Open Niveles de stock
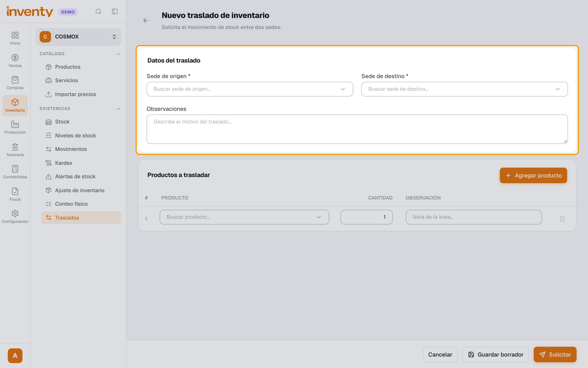The width and height of the screenshot is (588, 368). tap(81, 136)
